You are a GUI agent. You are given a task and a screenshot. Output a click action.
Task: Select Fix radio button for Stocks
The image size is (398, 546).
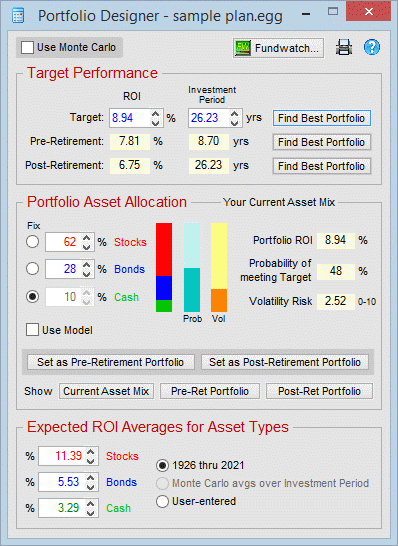pyautogui.click(x=32, y=242)
